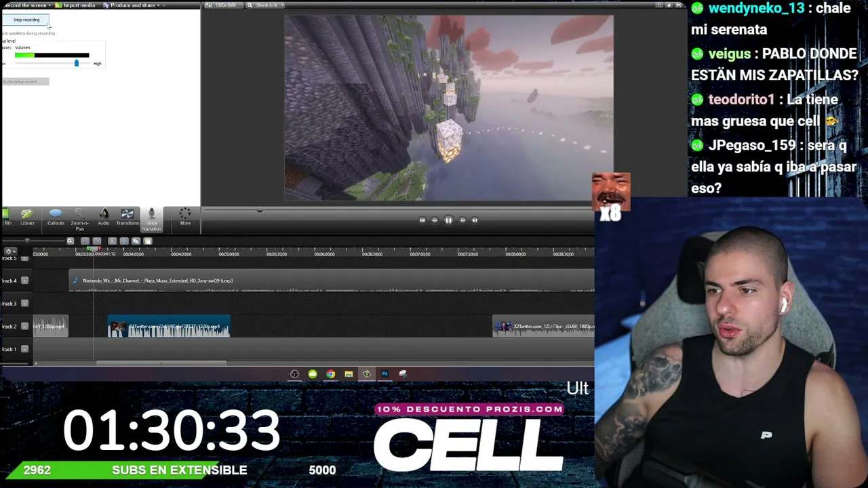This screenshot has height=488, width=868.
Task: Click the Minecraft video preview canvas
Action: pos(448,108)
